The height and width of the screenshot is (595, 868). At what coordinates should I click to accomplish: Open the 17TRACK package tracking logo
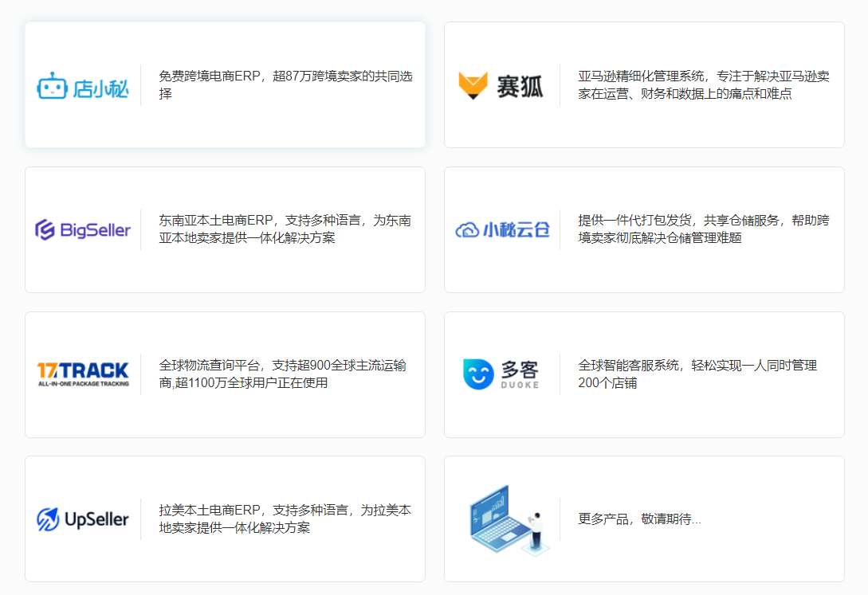click(83, 374)
